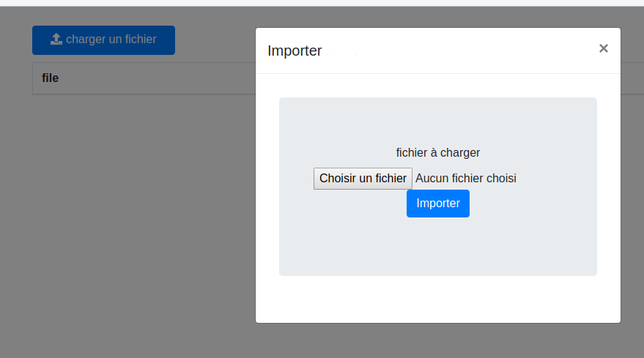The height and width of the screenshot is (358, 644).
Task: Close the Importer dialog with the × icon
Action: 603,48
